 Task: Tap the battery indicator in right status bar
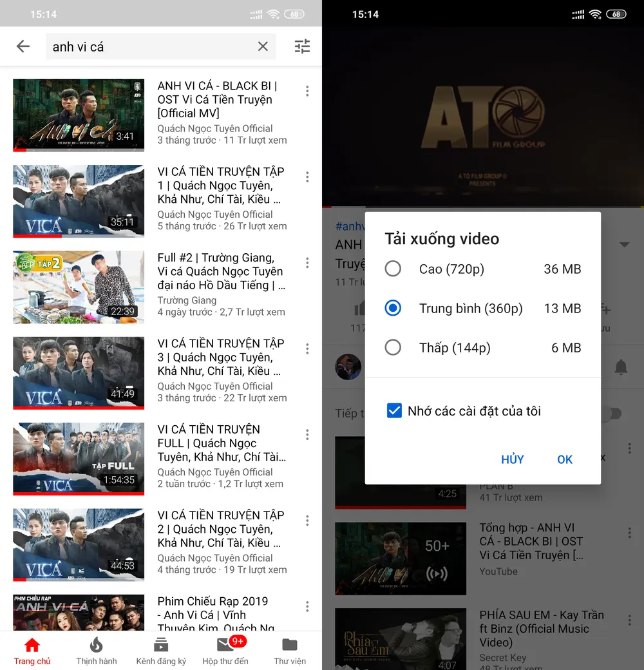point(616,14)
